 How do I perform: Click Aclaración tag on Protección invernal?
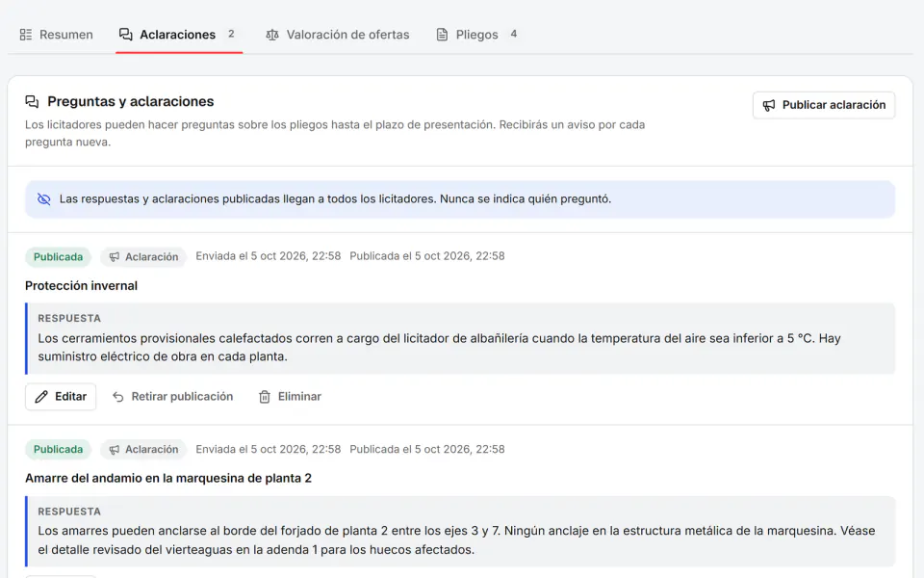[143, 256]
